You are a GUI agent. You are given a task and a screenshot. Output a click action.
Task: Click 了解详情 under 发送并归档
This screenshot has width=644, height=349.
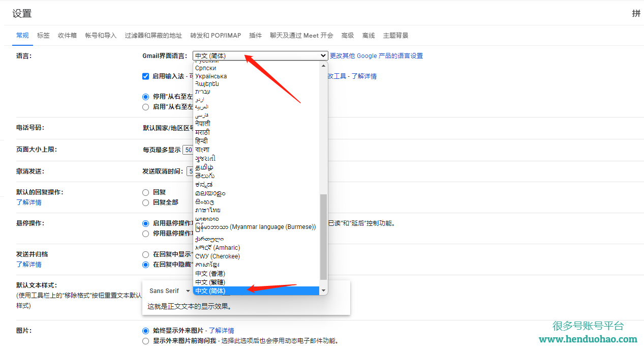pyautogui.click(x=29, y=265)
